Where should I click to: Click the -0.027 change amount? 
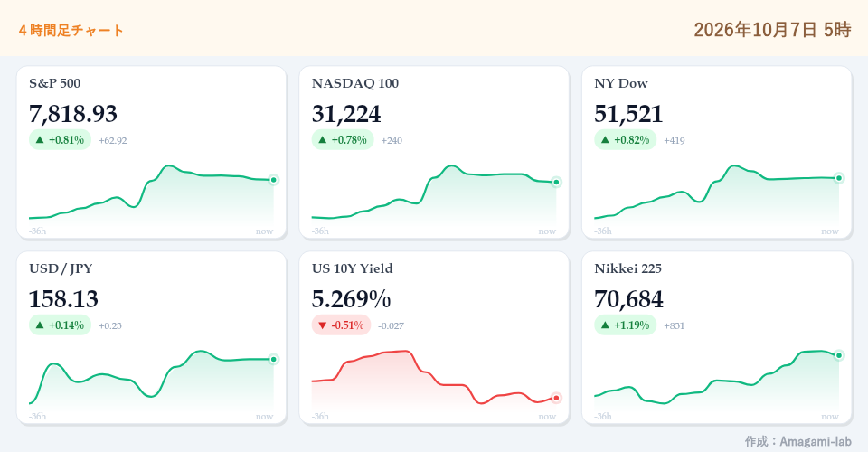pyautogui.click(x=391, y=325)
